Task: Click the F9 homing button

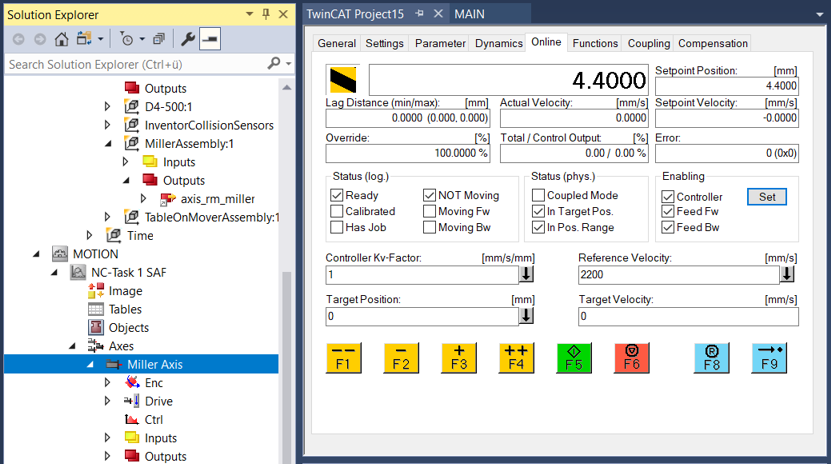Action: pyautogui.click(x=770, y=358)
